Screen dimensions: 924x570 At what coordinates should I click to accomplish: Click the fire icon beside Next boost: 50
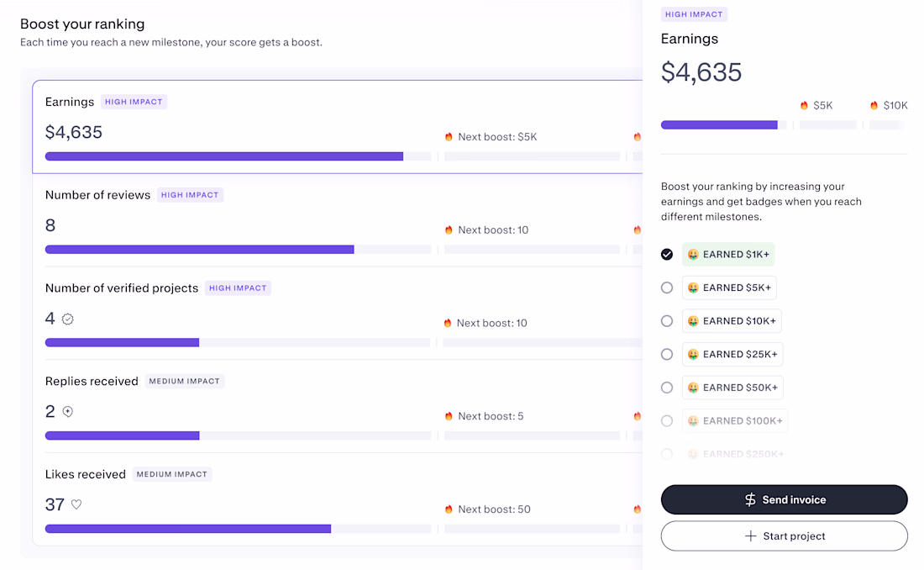pos(449,509)
